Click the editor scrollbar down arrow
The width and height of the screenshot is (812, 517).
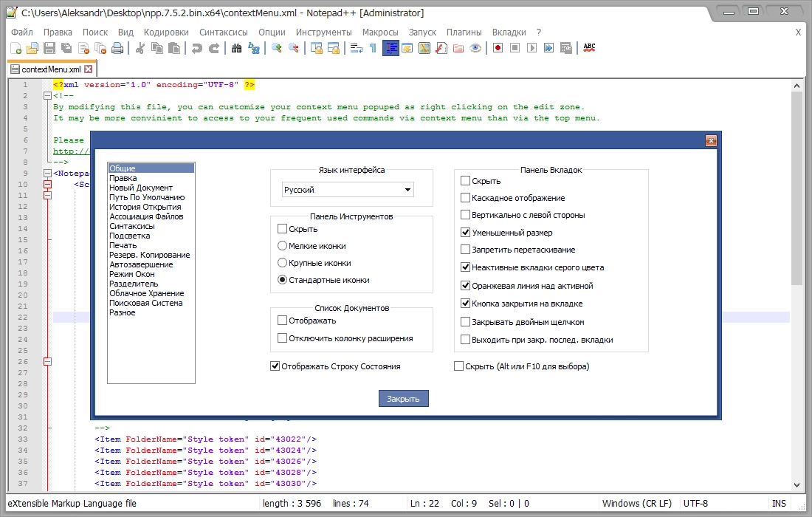tap(796, 485)
